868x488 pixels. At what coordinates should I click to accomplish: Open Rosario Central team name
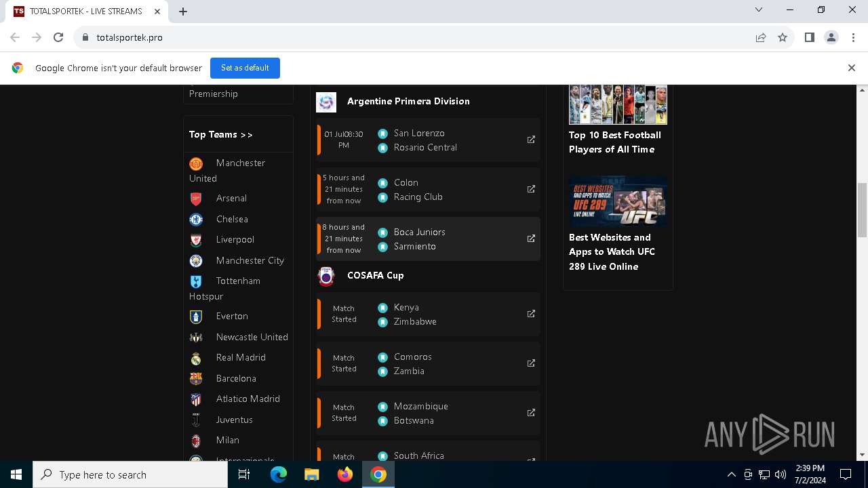[425, 148]
